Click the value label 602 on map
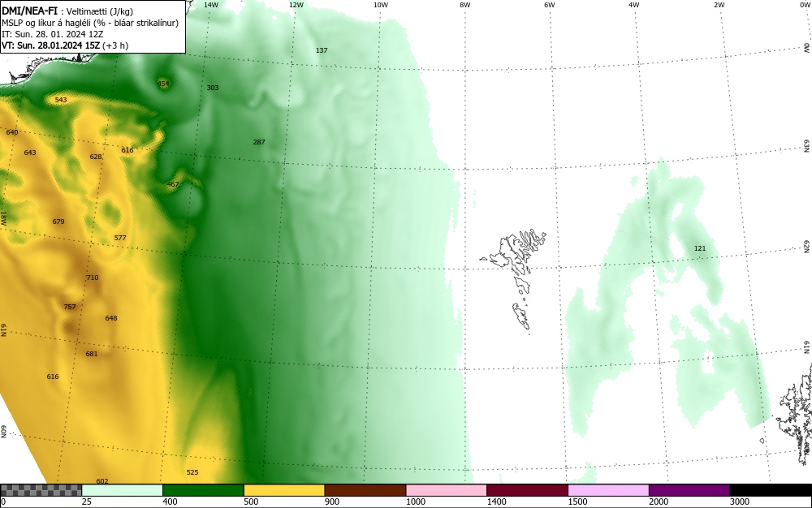The image size is (812, 508). point(102,481)
